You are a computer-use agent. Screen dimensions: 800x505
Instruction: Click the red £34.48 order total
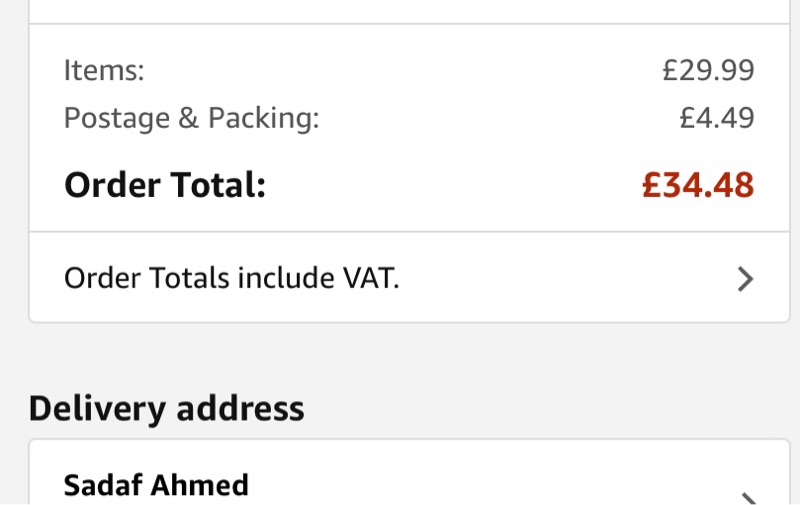(x=698, y=185)
